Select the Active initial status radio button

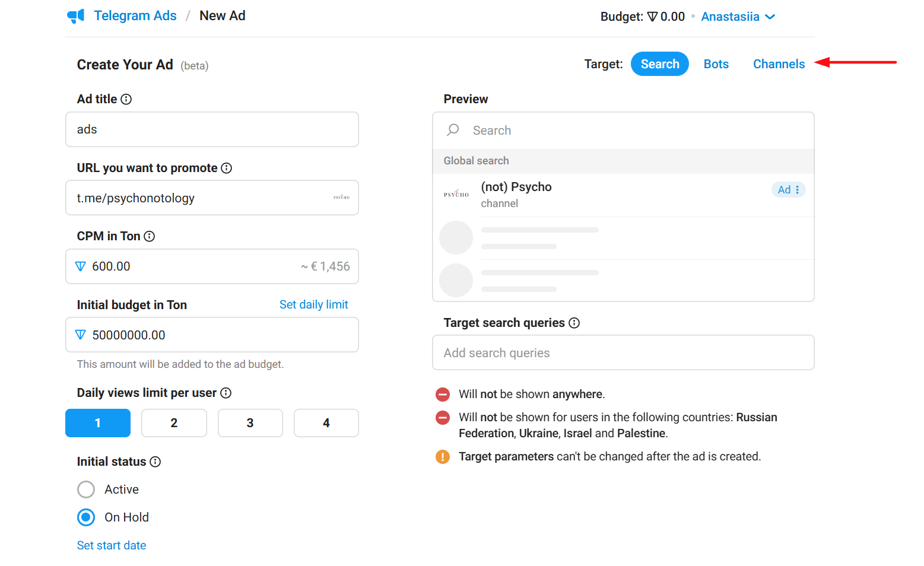[86, 489]
